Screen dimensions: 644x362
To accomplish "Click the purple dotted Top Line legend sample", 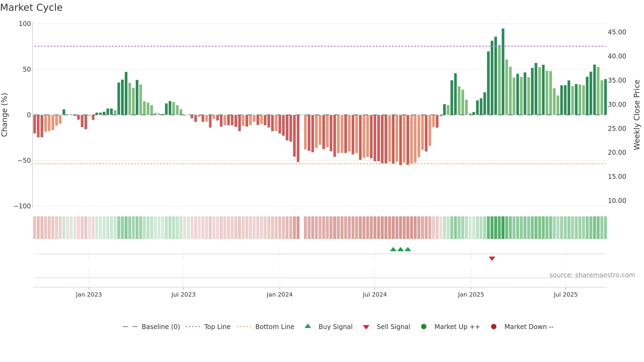I will click(193, 327).
